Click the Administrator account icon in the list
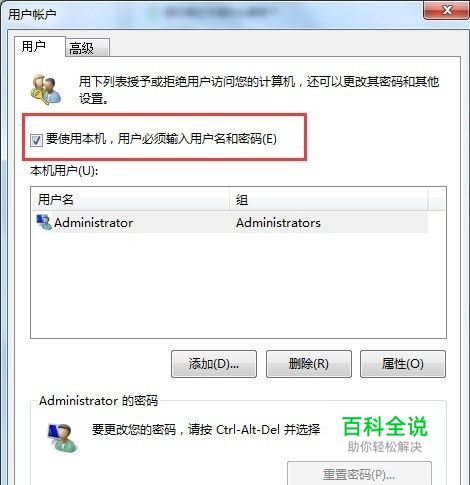The image size is (470, 485). pos(44,222)
